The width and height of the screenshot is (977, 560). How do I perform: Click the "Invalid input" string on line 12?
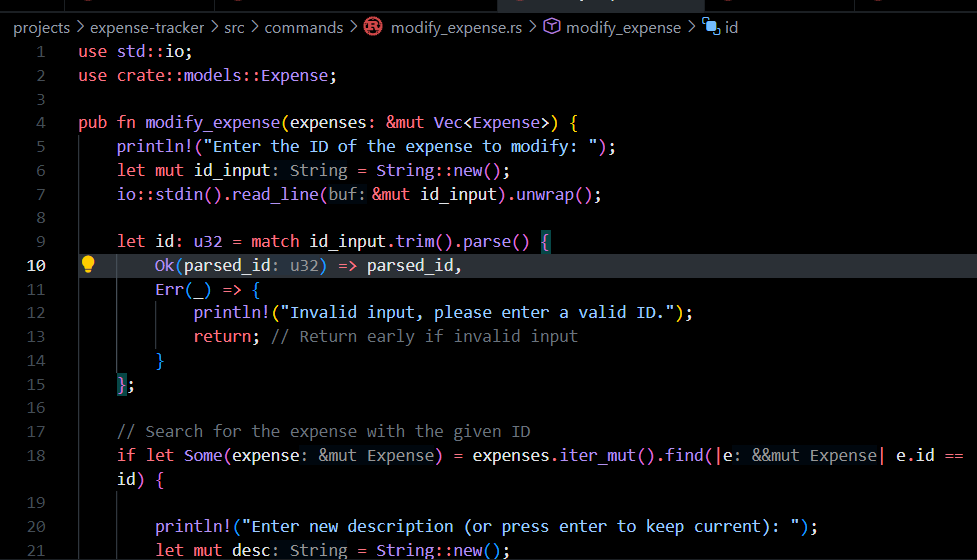point(479,313)
